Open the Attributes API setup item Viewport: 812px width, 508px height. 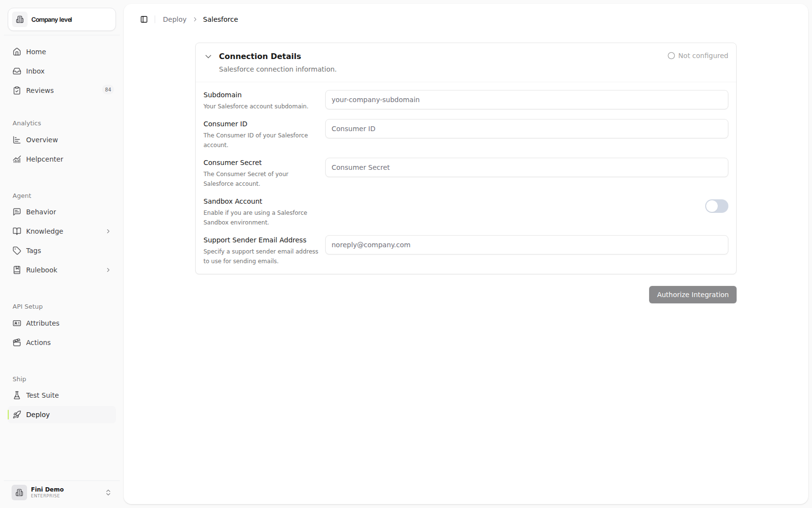(x=62, y=323)
